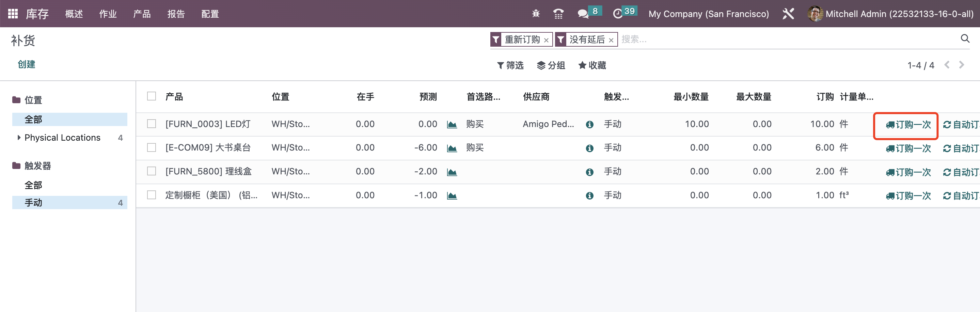Click 订购一次 for 定制橱柜 row
This screenshot has width=980, height=312.
pyautogui.click(x=908, y=196)
